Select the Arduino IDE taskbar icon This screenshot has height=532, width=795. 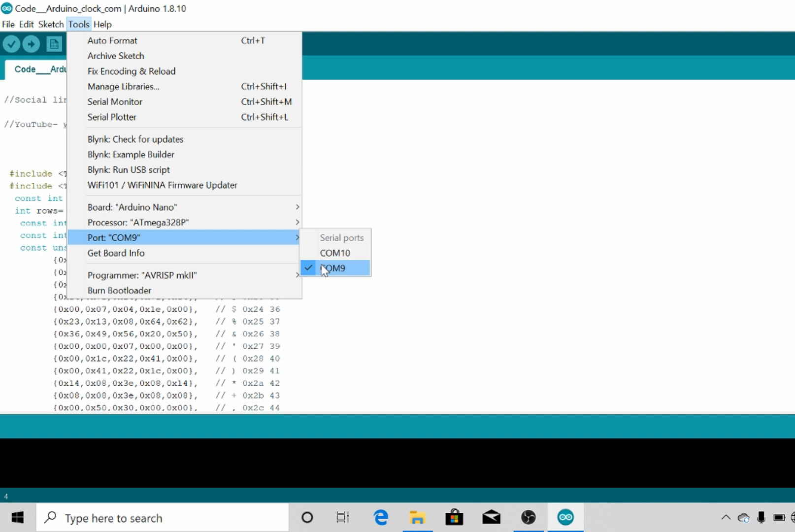tap(565, 517)
